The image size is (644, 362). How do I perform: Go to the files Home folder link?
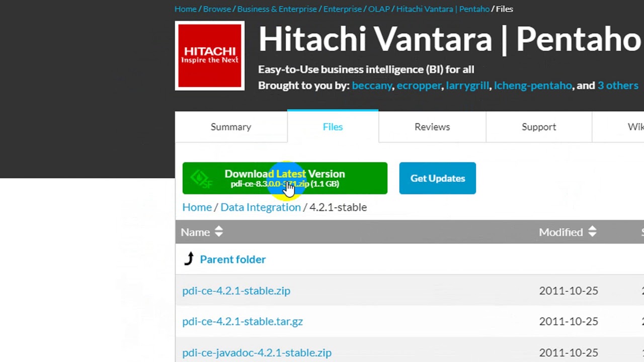(197, 207)
